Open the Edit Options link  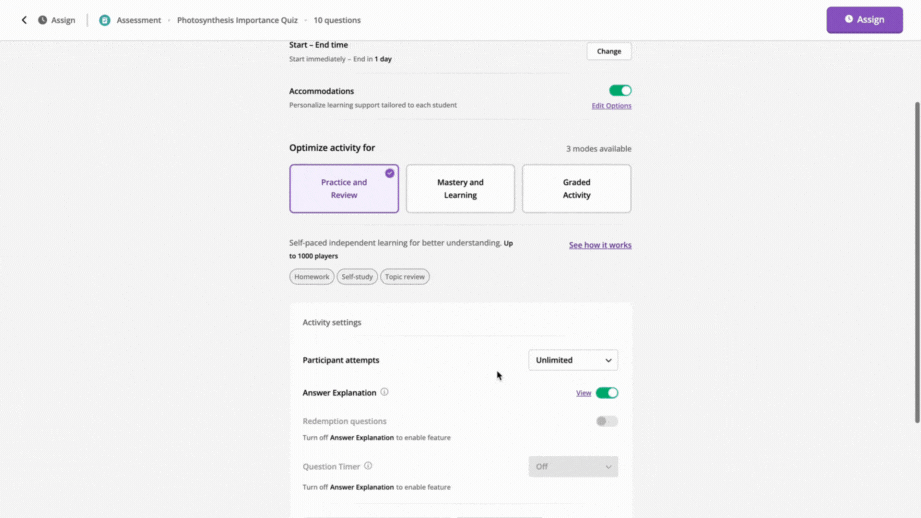point(611,106)
